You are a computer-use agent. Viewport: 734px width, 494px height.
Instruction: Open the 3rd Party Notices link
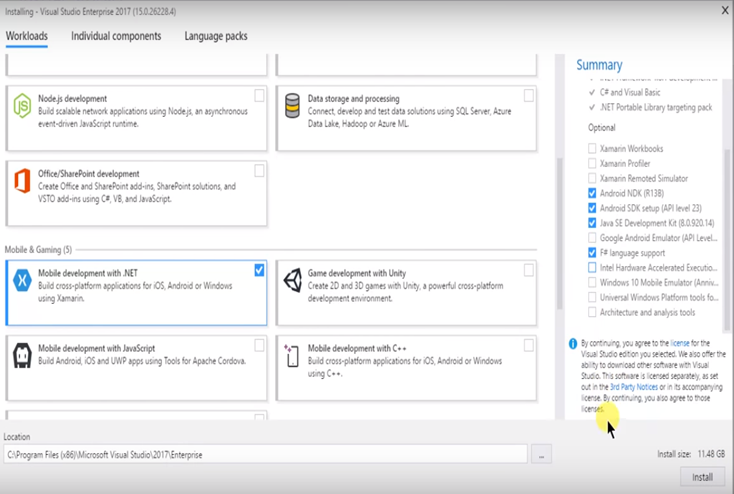pyautogui.click(x=634, y=387)
